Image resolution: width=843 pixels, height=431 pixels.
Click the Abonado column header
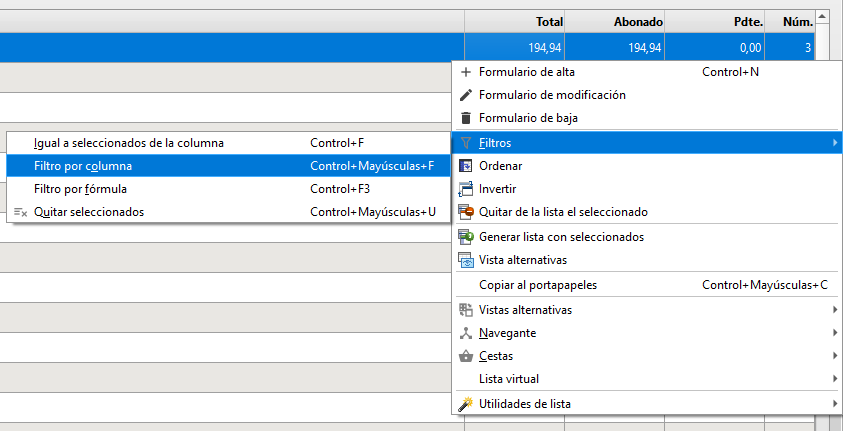pyautogui.click(x=614, y=20)
